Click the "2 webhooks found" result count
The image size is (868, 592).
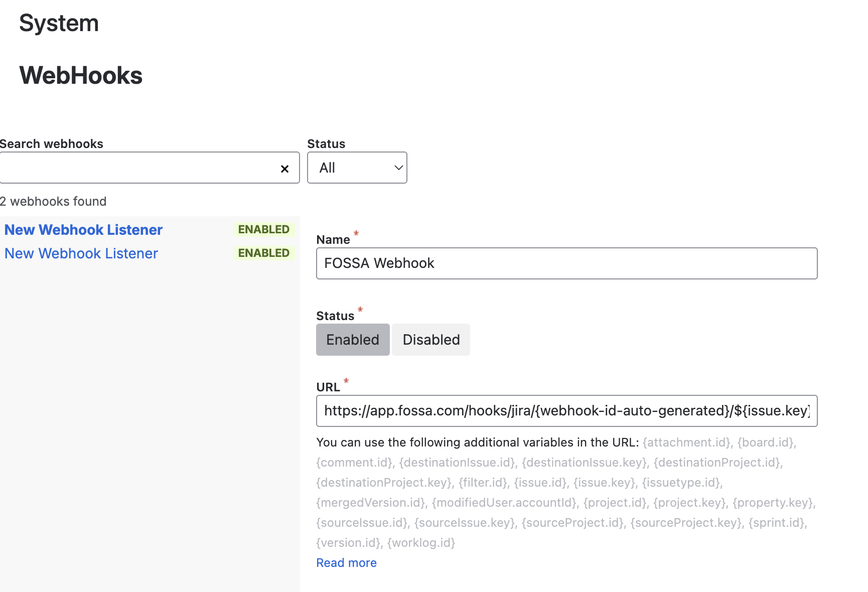[53, 201]
